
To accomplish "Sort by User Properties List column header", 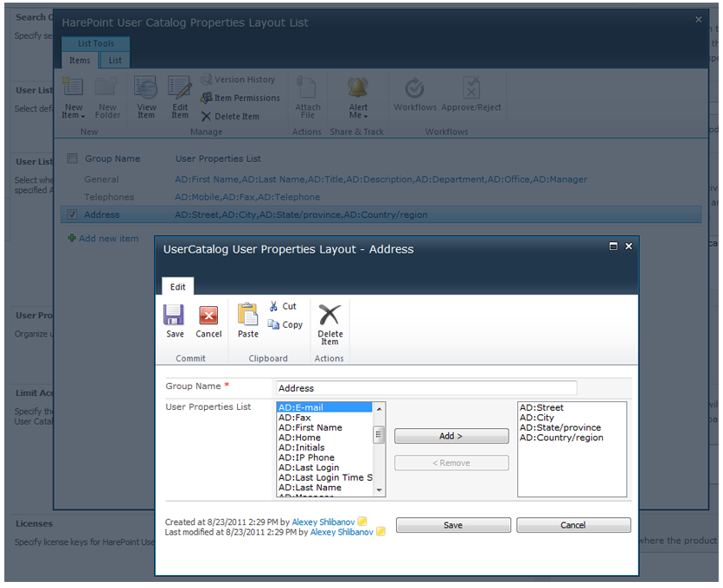I will click(218, 158).
